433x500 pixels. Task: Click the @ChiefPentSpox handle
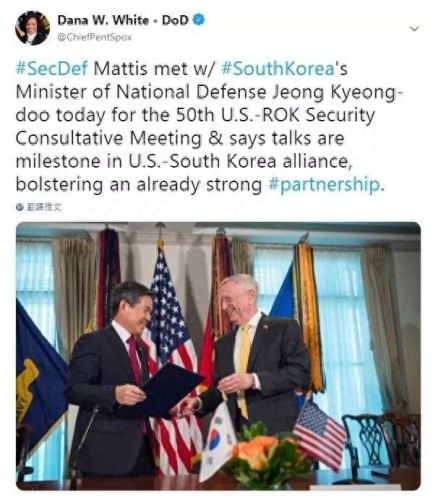[95, 37]
